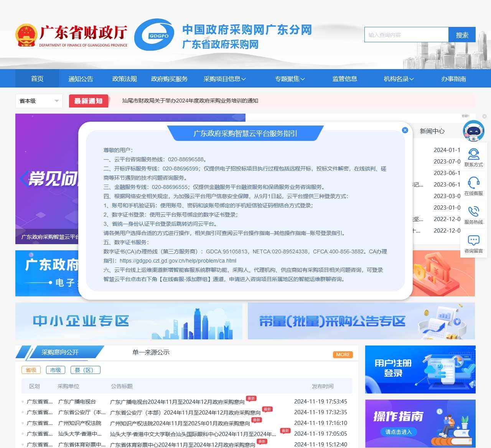Click the popup title 广东政府采购智慧云平台服务指引

245,133
